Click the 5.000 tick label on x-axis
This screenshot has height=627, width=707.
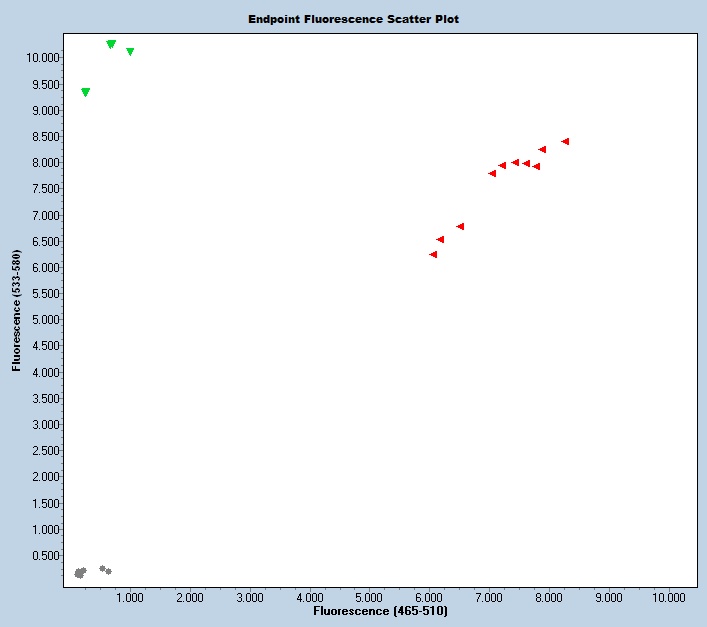coord(369,597)
